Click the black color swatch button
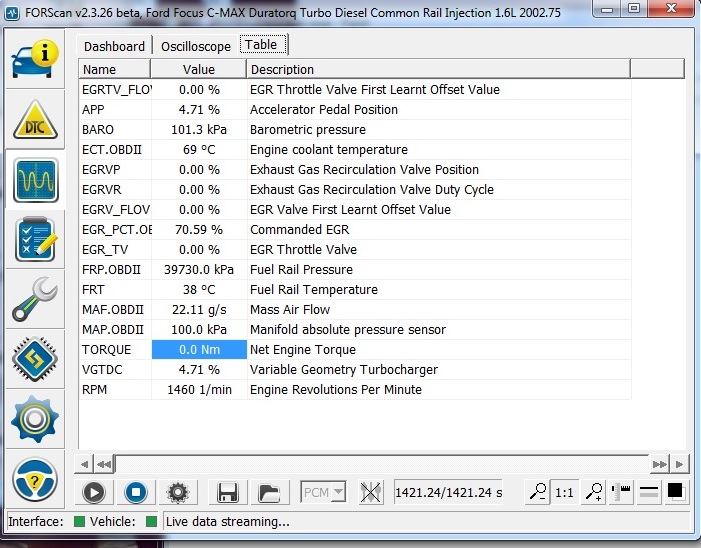Image resolution: width=701 pixels, height=548 pixels. pyautogui.click(x=675, y=492)
